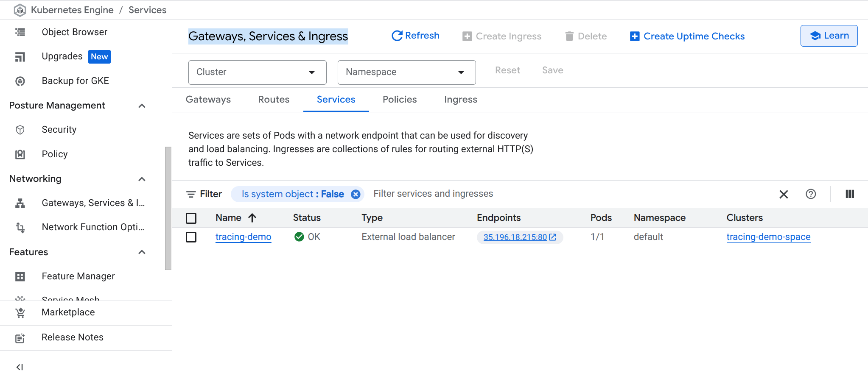Switch to the Policies tab
Screen dimensions: 868x376
pyautogui.click(x=400, y=100)
